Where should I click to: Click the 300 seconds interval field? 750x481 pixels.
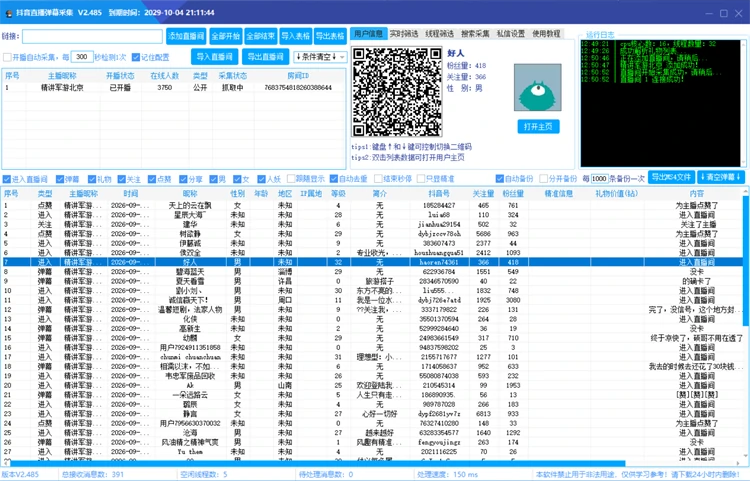(82, 57)
